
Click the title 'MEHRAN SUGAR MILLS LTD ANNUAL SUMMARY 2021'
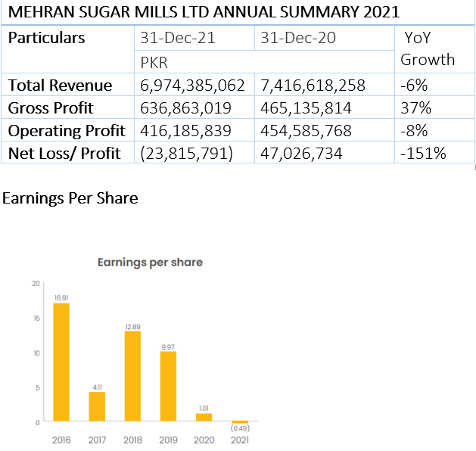pos(204,12)
